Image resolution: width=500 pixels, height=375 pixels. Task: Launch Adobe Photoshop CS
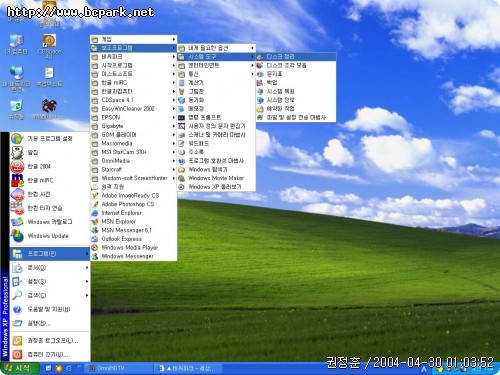(x=134, y=204)
